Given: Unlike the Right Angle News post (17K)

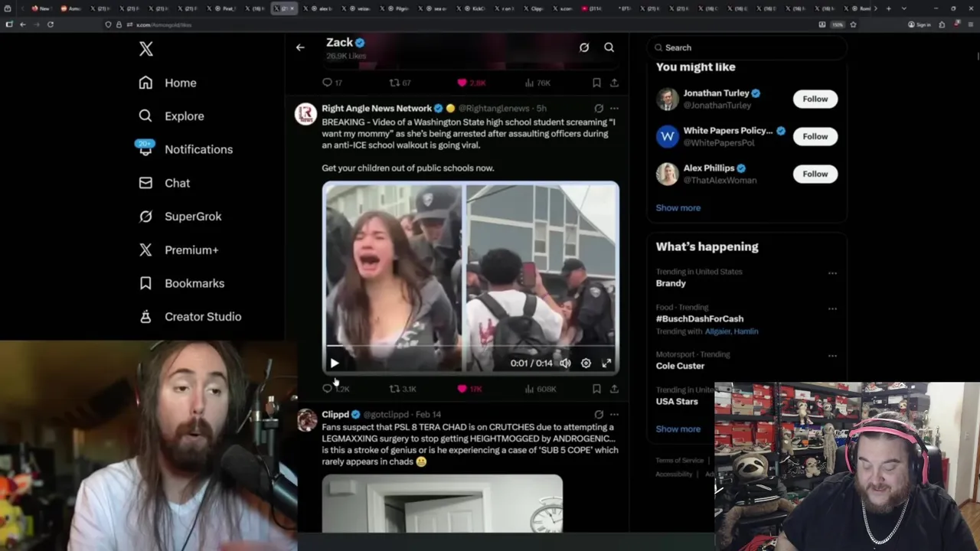Looking at the screenshot, I should (x=469, y=389).
